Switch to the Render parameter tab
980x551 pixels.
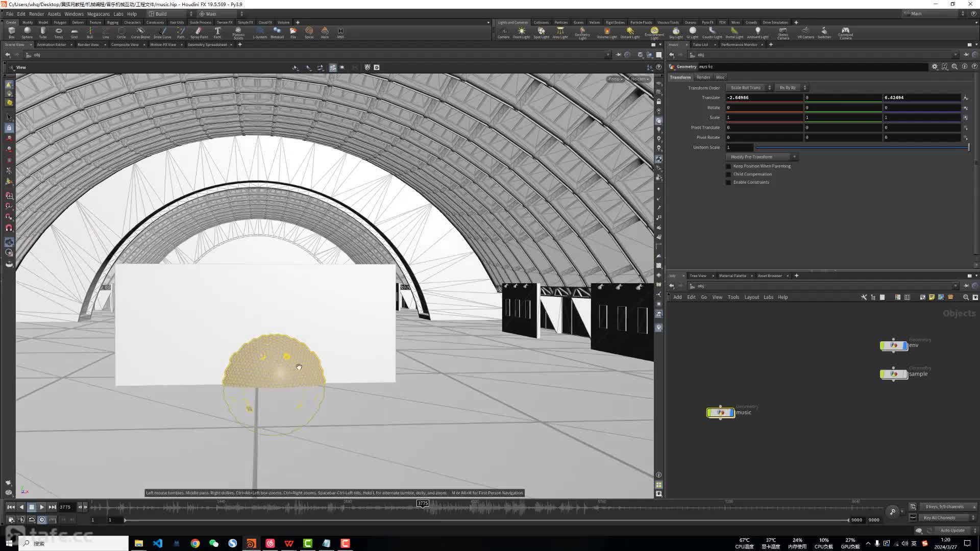pyautogui.click(x=703, y=78)
